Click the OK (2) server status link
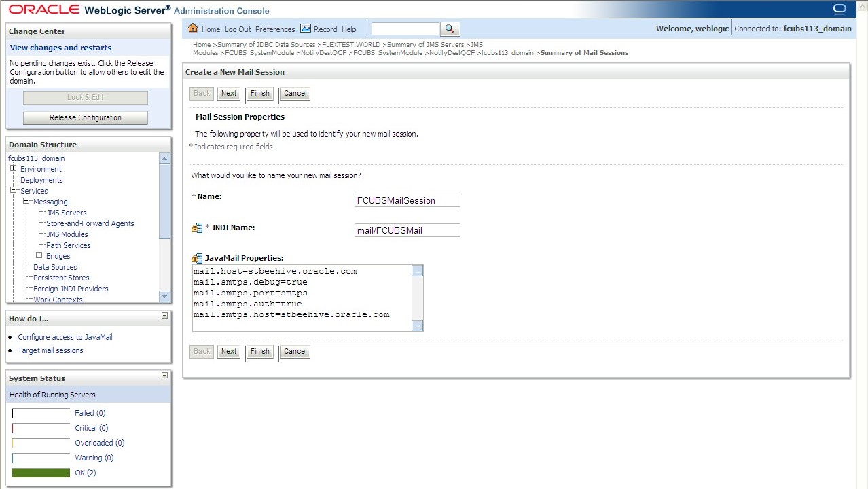The height and width of the screenshot is (489, 868). click(x=86, y=473)
